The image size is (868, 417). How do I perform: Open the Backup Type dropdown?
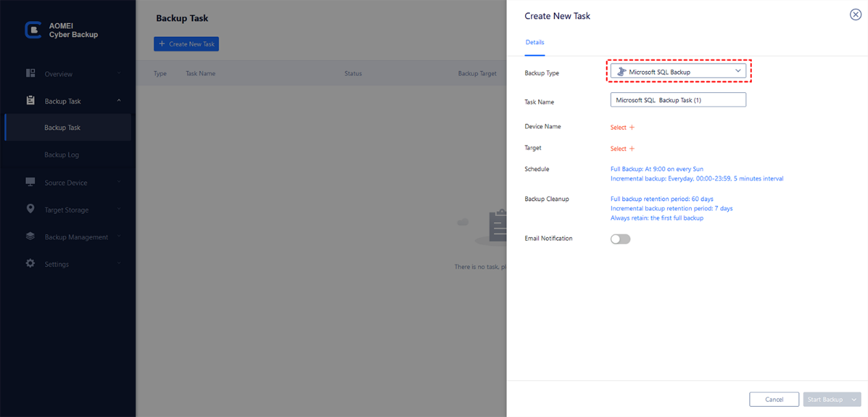point(678,71)
